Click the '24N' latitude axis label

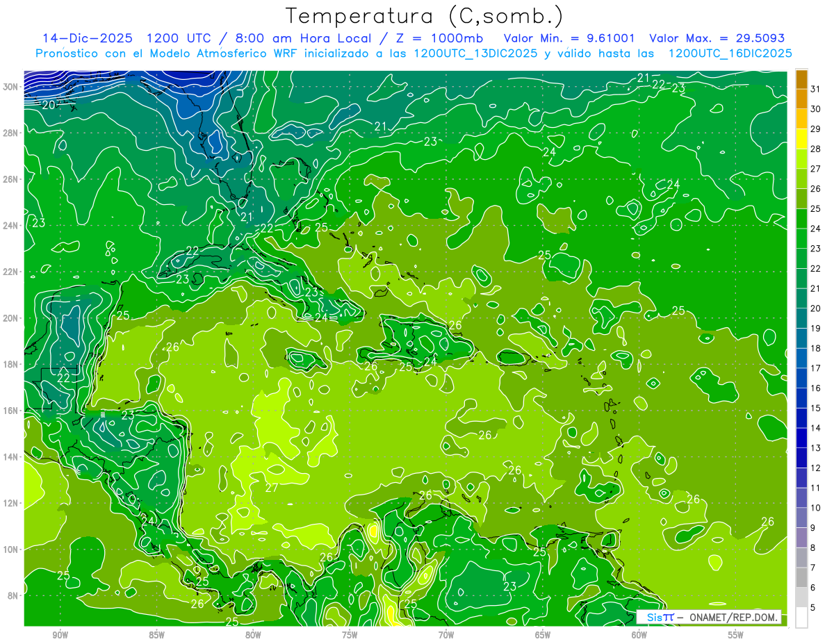[12, 225]
